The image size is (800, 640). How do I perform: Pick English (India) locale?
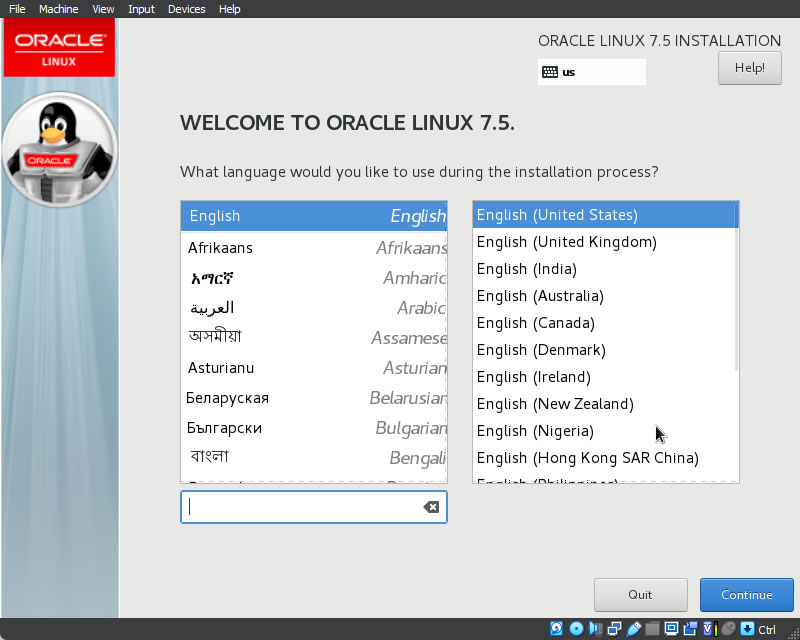pos(605,269)
